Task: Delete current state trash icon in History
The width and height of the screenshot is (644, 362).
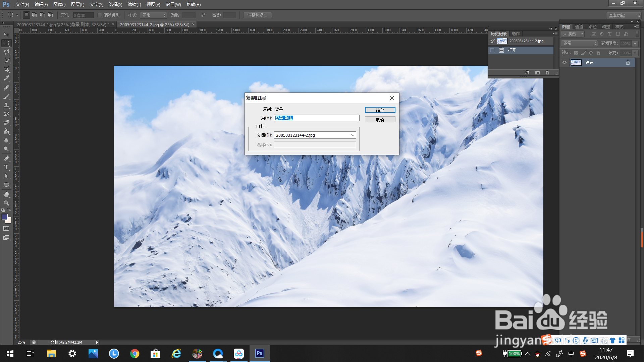Action: click(547, 73)
